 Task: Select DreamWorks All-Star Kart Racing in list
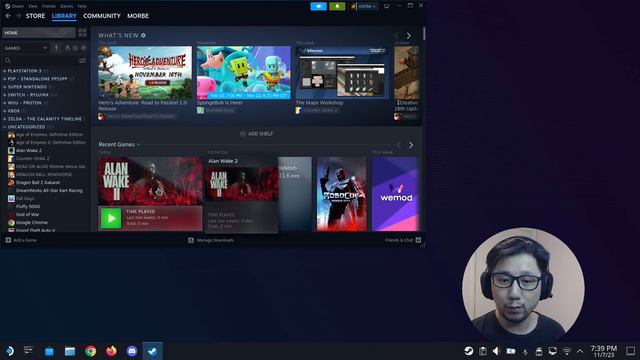49,191
